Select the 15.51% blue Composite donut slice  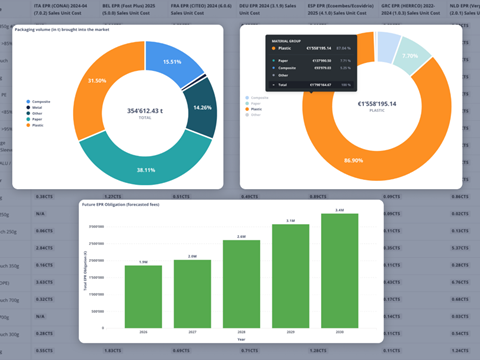coord(172,62)
